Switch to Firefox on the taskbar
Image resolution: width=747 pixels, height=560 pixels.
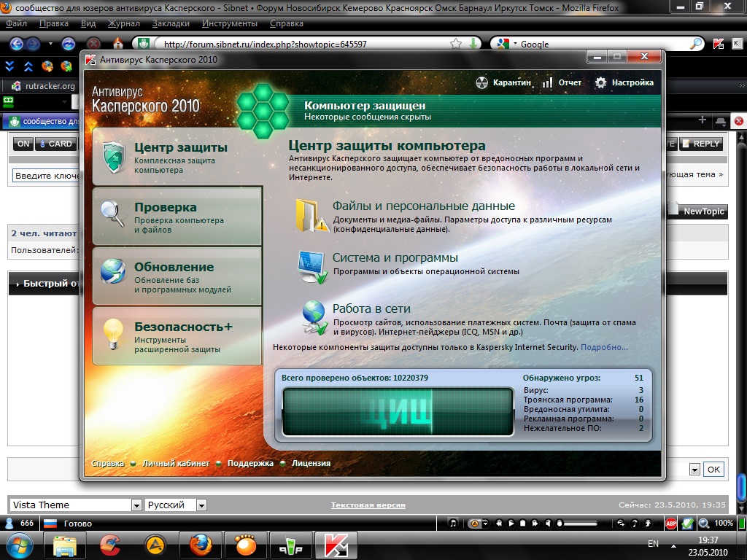point(200,545)
